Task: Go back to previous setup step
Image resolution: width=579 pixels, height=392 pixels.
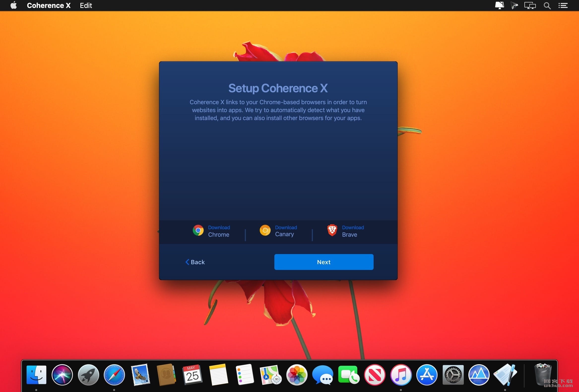Action: point(195,262)
